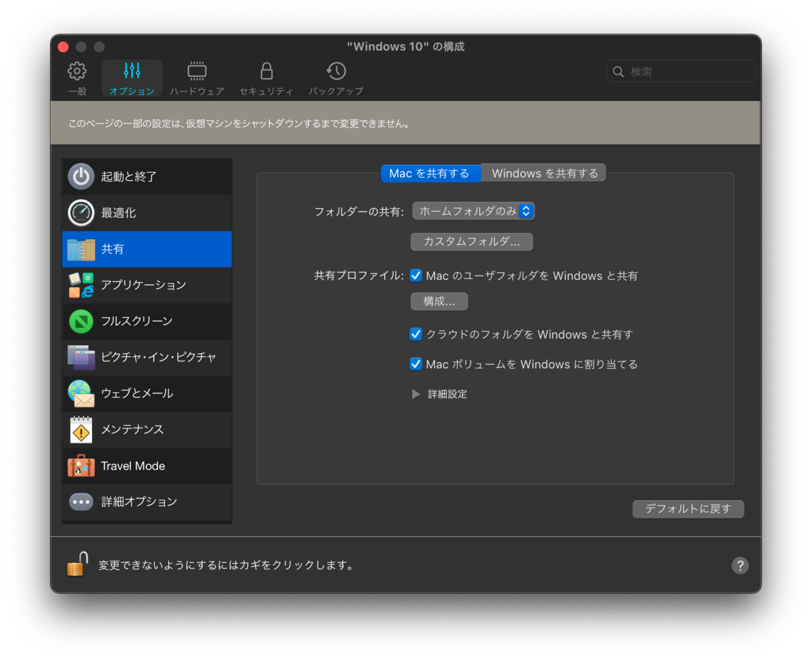The height and width of the screenshot is (660, 812).
Task: Open help with the question mark button
Action: pos(740,565)
